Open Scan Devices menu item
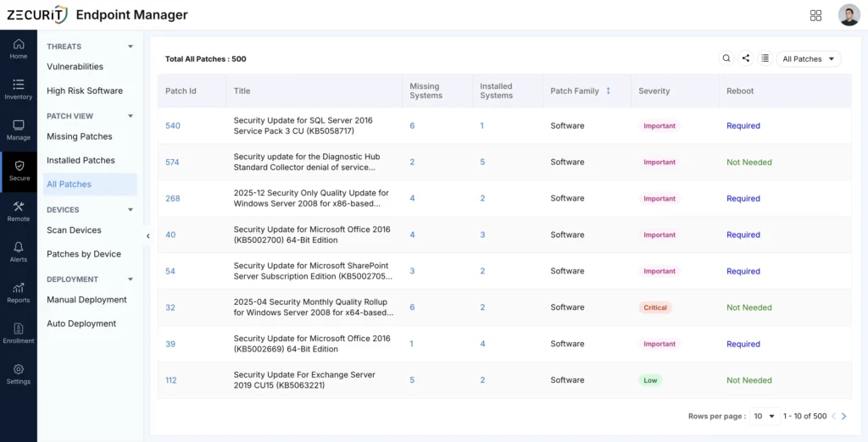Image resolution: width=868 pixels, height=442 pixels. 74,230
